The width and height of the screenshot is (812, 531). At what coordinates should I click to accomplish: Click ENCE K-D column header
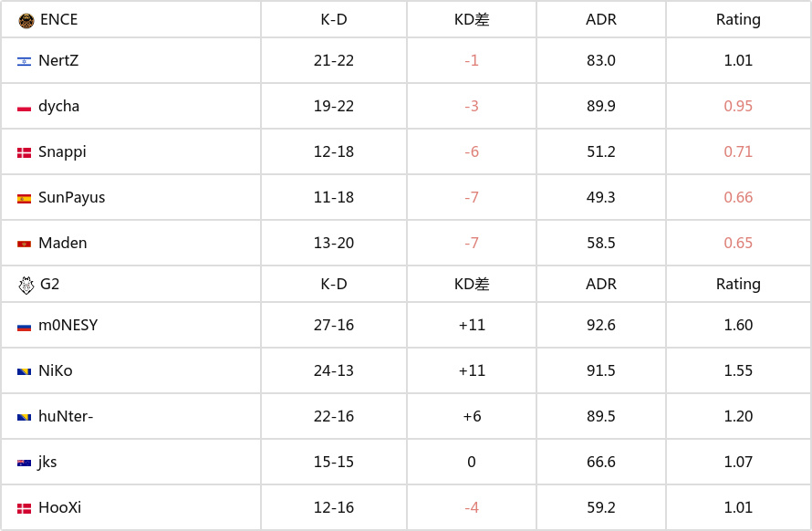[334, 19]
